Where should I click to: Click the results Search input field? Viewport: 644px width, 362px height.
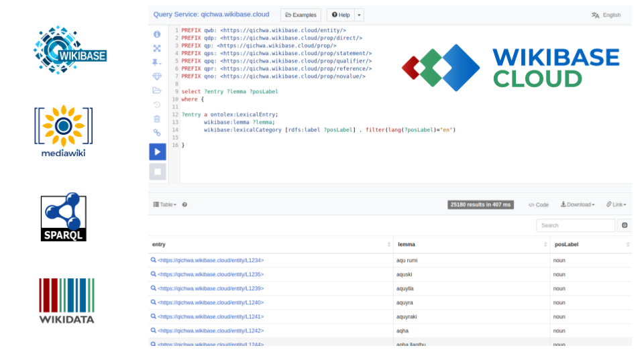pyautogui.click(x=575, y=226)
